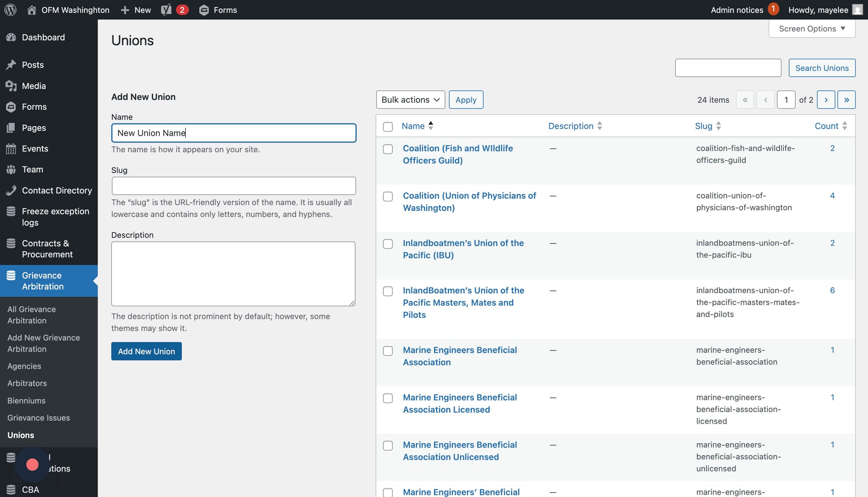Go to next page of unions

point(826,100)
